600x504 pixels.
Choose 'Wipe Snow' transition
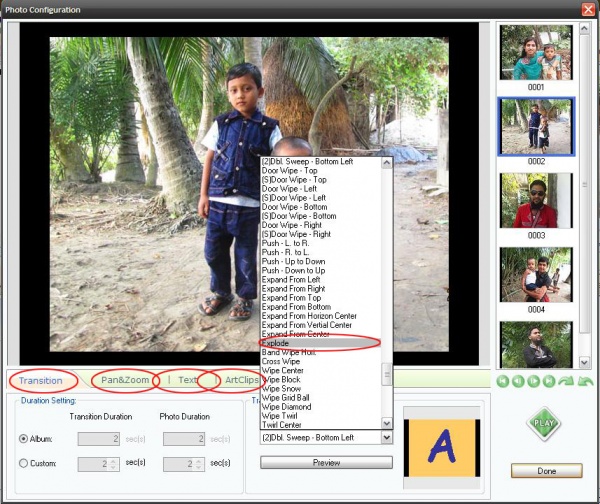coord(321,389)
